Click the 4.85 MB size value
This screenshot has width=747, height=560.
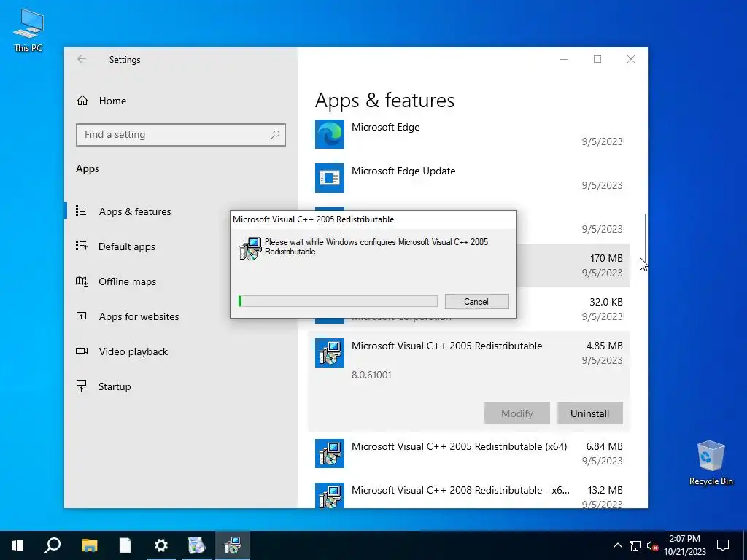[x=604, y=346]
